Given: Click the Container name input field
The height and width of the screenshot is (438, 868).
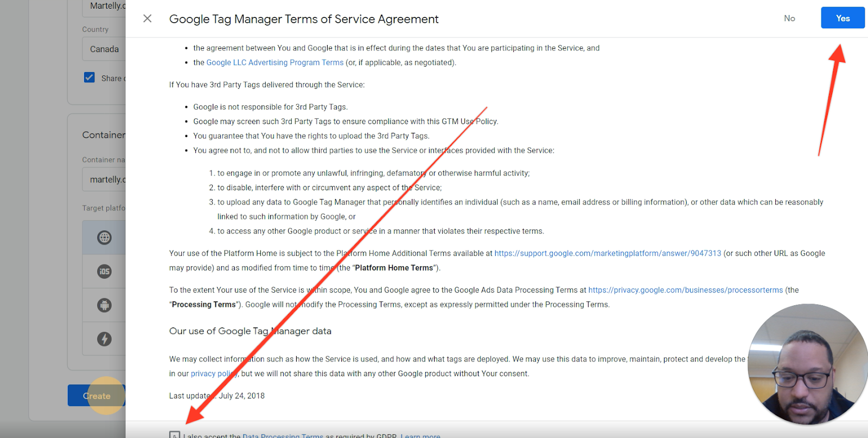Looking at the screenshot, I should (104, 179).
